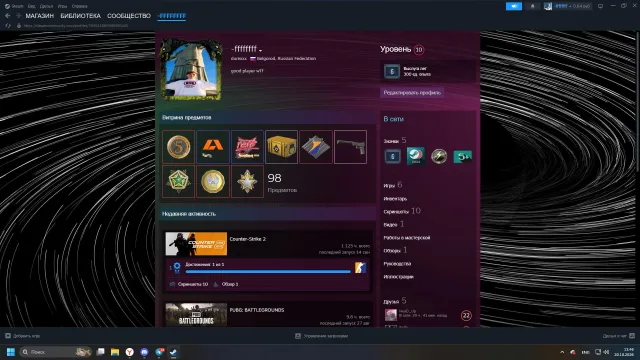Open the Инвентарь link

pos(395,199)
